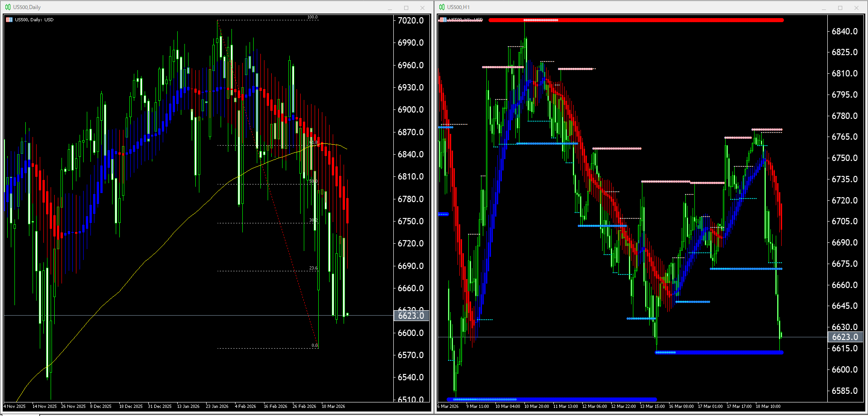Screen dimensions: 868x416
Task: Click the 6840.0 price on Daily scale
Action: [410, 154]
